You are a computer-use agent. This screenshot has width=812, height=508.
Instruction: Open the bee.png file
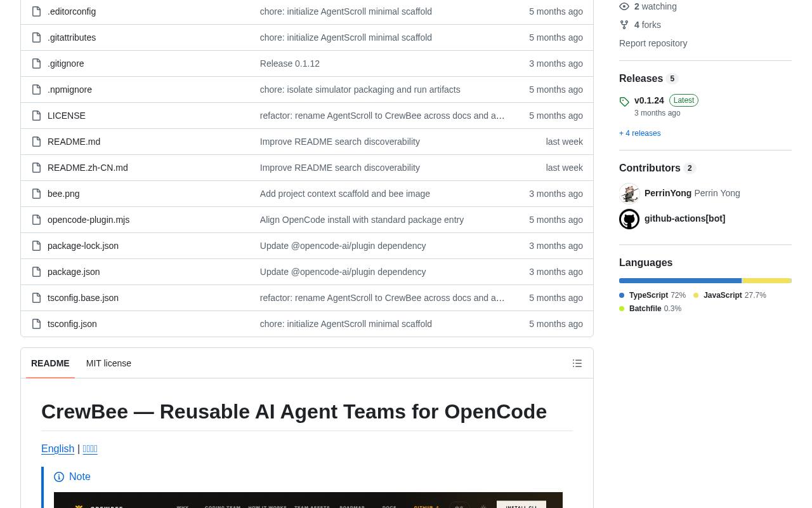[63, 194]
